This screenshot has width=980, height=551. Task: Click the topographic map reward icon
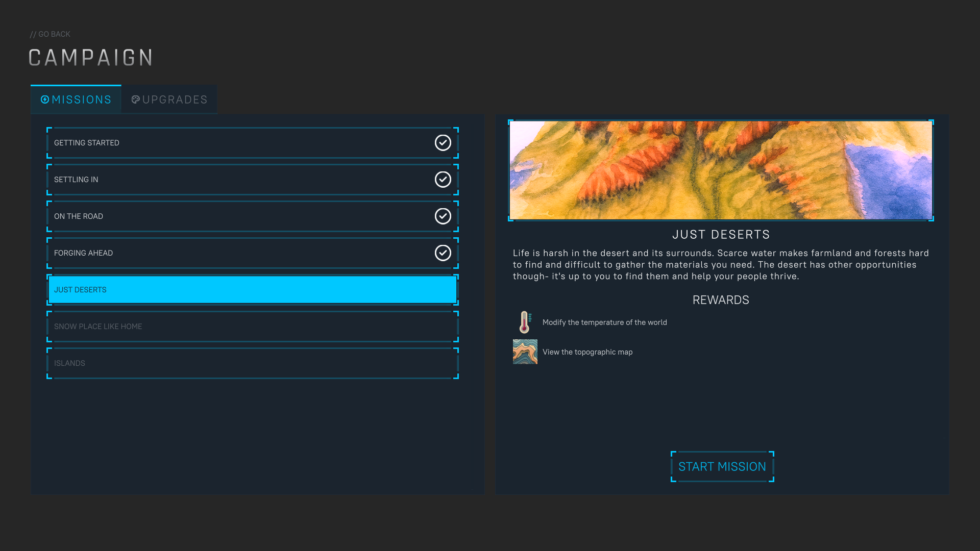(525, 352)
